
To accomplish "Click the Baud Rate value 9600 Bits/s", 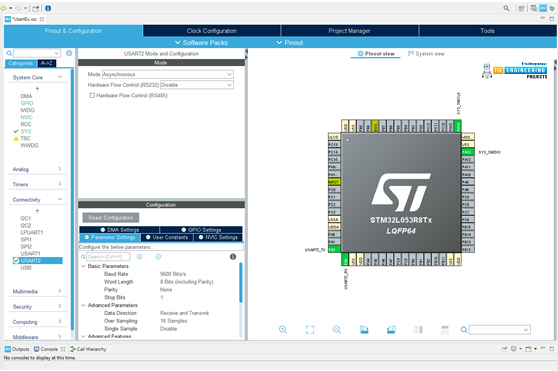I will tap(173, 274).
